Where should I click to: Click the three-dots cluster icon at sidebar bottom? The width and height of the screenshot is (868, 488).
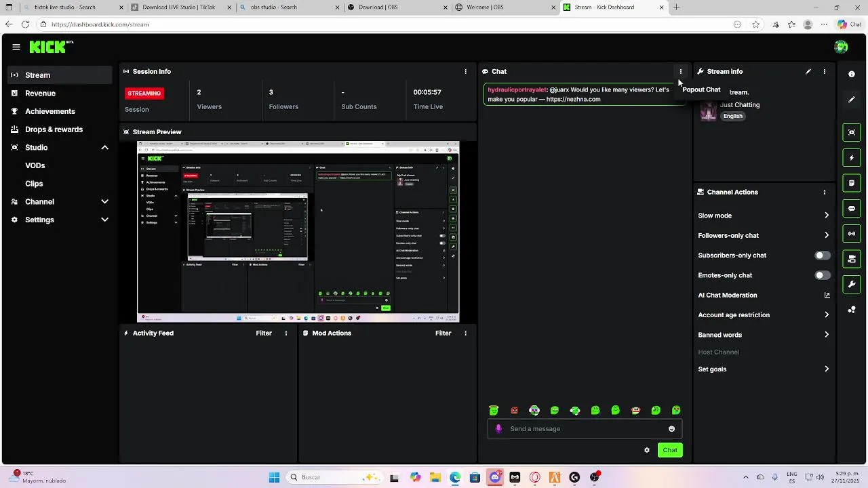tap(852, 310)
